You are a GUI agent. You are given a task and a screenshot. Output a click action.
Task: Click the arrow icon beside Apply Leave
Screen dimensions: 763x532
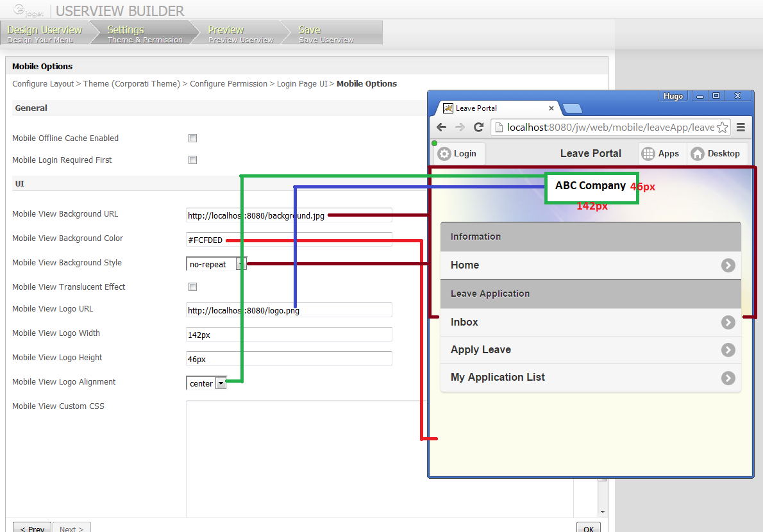[x=728, y=350]
